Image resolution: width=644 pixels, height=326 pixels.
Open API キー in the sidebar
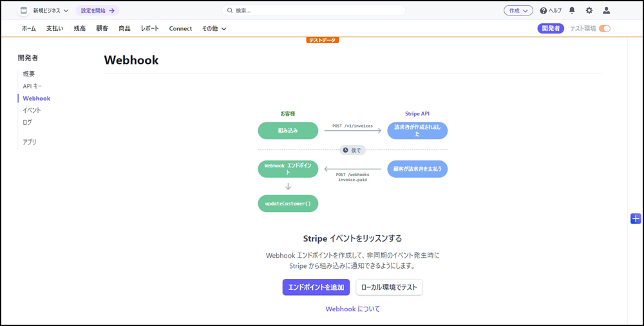32,86
